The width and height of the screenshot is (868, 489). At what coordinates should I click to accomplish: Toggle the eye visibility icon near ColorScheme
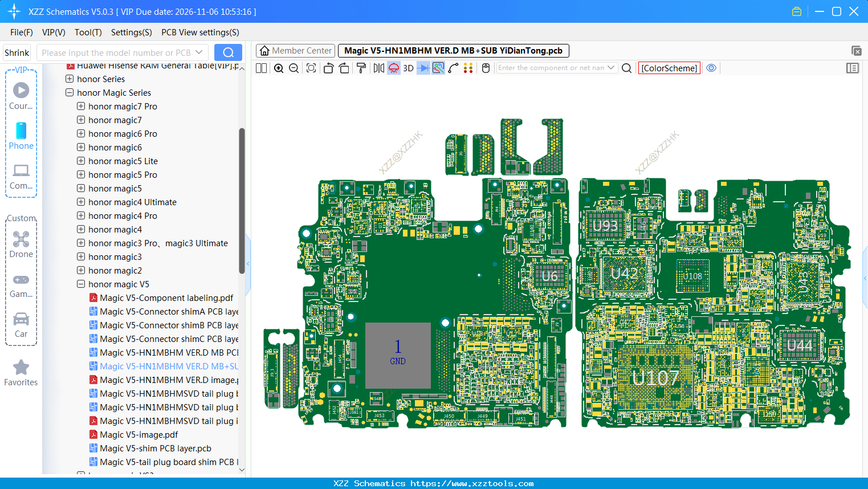click(x=711, y=68)
